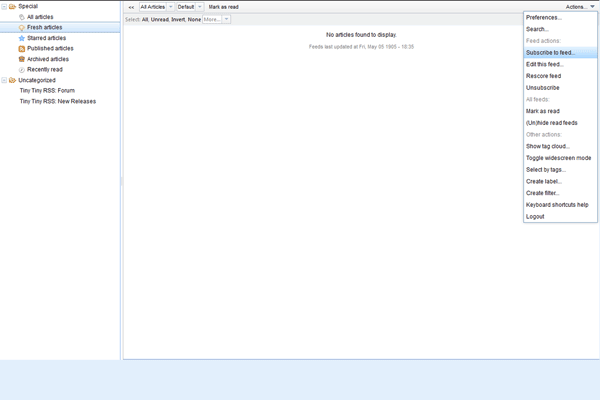Click the Unread selection link
The width and height of the screenshot is (600, 400).
[x=159, y=19]
